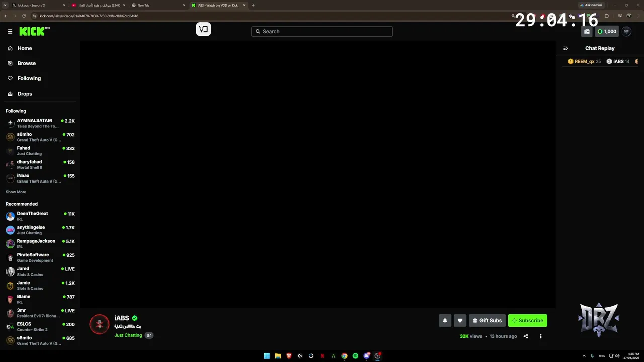Screen dimensions: 644x362
Task: Go back using the browser back arrow
Action: [x=6, y=16]
